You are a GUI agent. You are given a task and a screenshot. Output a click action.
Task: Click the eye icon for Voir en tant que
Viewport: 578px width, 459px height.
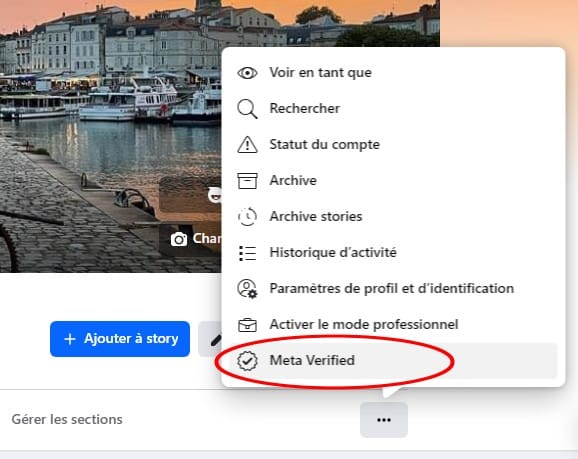tap(247, 73)
